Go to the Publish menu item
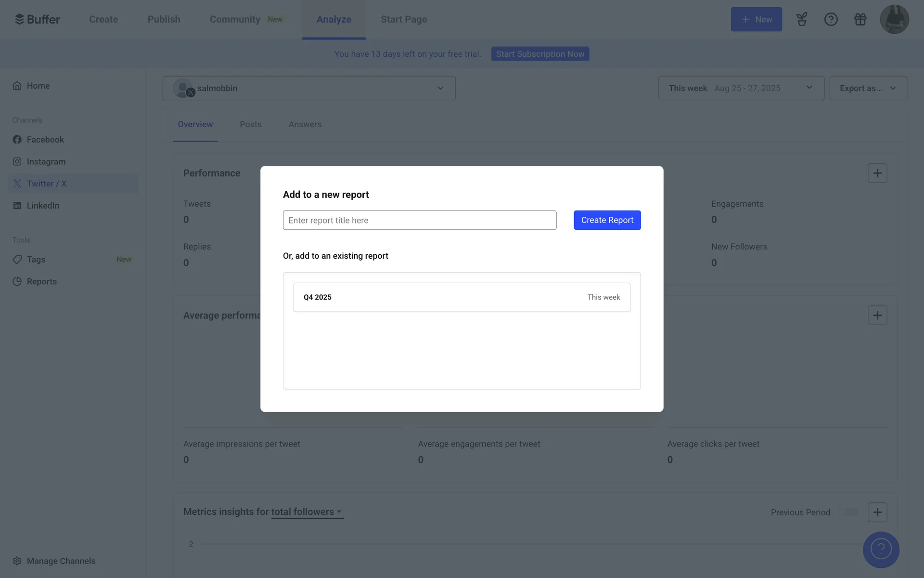 tap(164, 19)
